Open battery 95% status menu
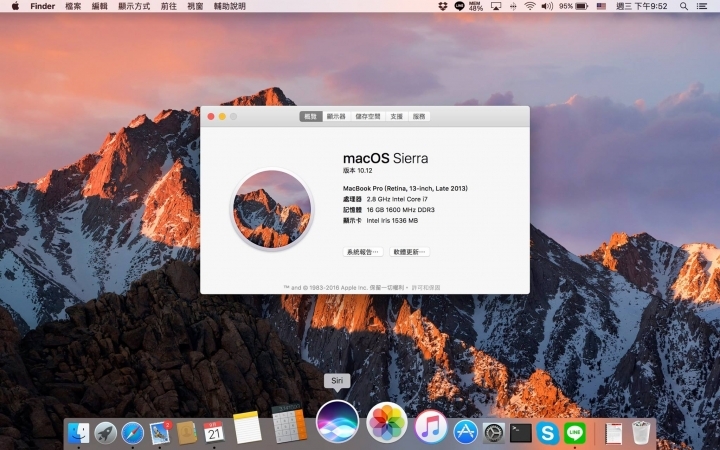 pos(573,6)
